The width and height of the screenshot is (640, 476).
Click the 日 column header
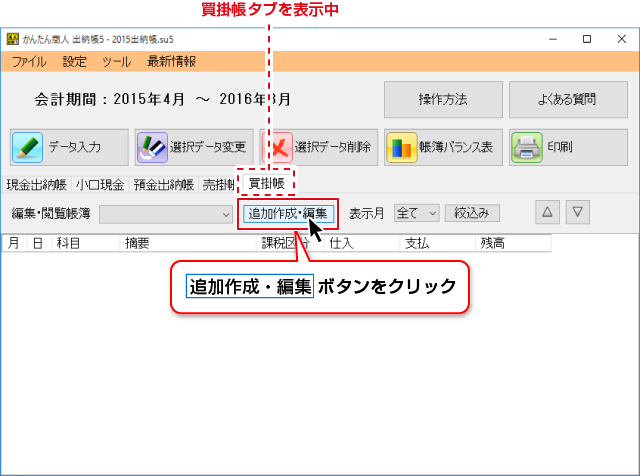click(39, 243)
